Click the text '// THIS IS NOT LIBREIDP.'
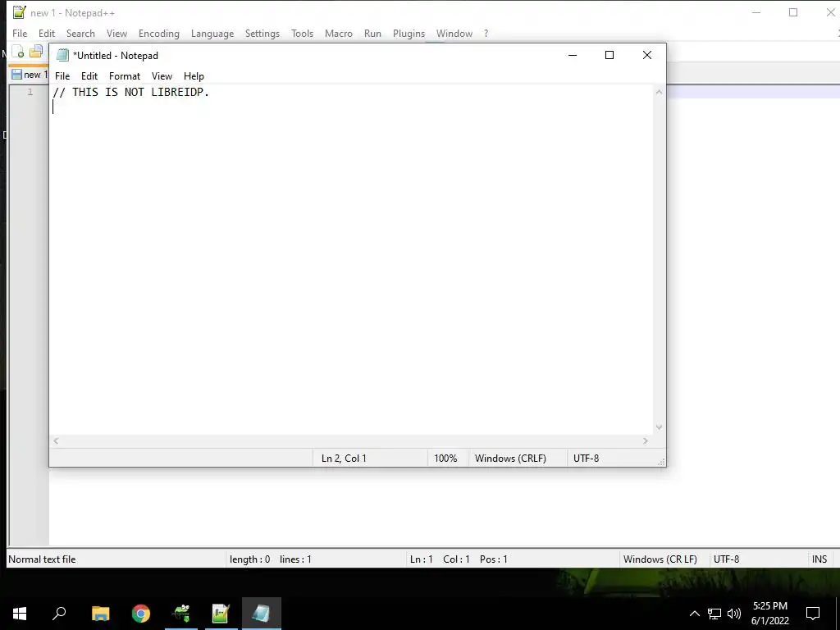The height and width of the screenshot is (630, 840). (130, 92)
